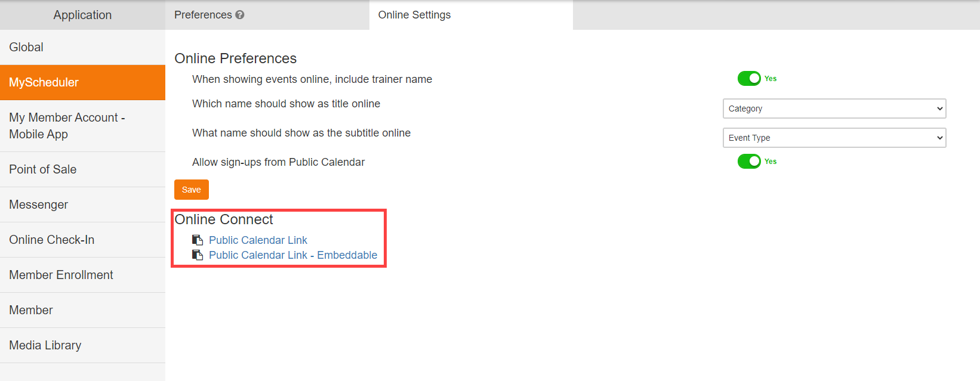Open the Messenger settings section
This screenshot has height=381, width=980.
82,205
